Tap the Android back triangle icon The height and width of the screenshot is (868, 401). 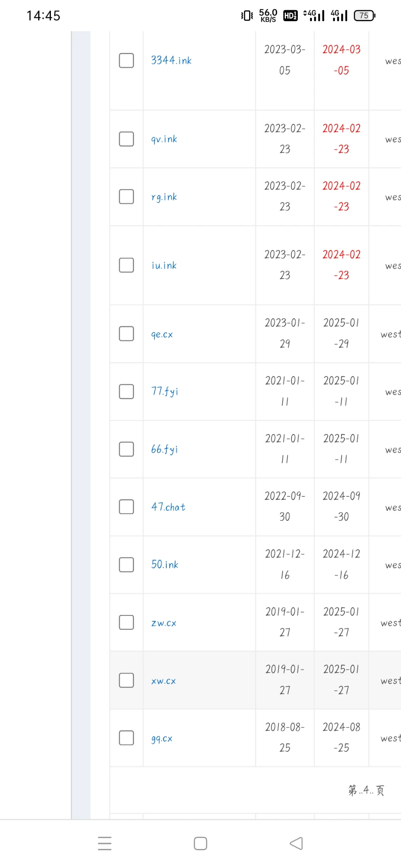point(296,843)
